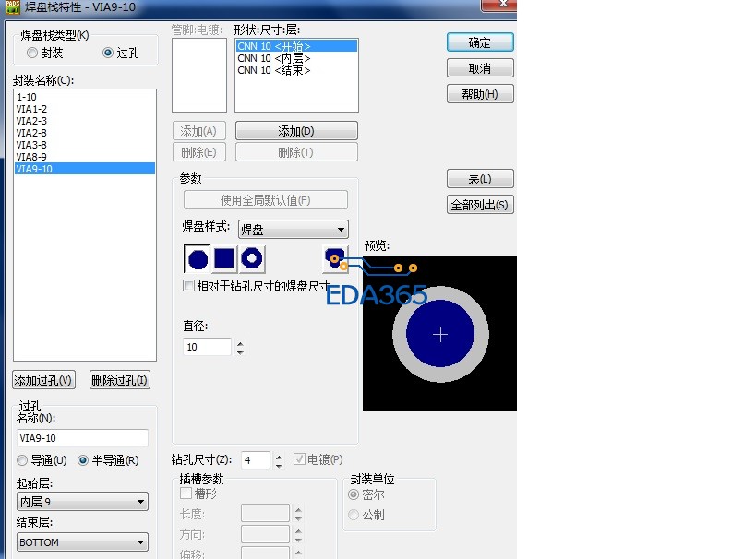The height and width of the screenshot is (559, 756).
Task: Click the 取消 button
Action: coord(480,68)
